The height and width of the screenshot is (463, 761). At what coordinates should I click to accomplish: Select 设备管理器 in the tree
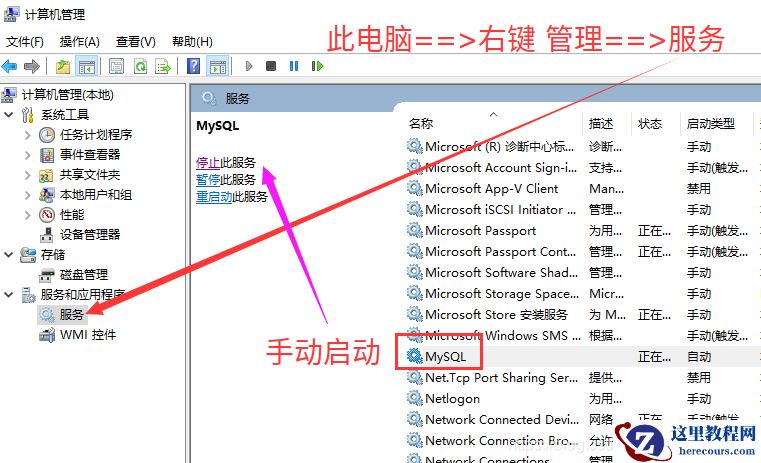(90, 235)
